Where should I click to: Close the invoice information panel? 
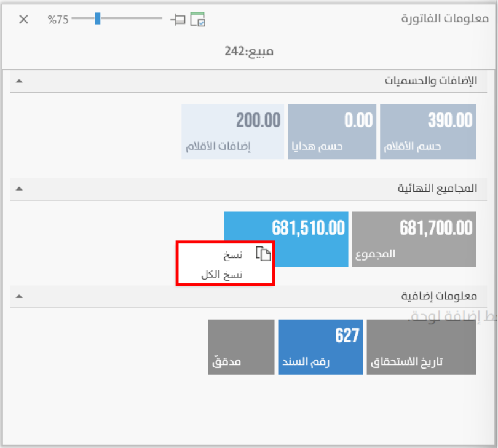click(23, 19)
